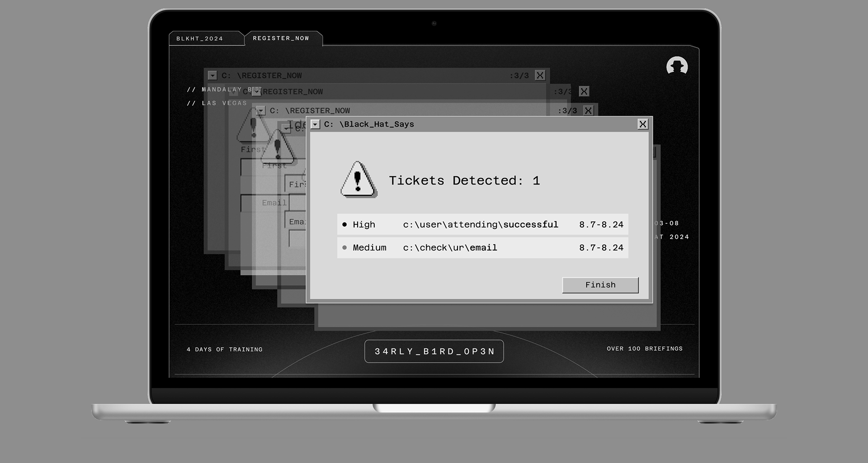Open the Black_Hat_Says window dropdown arrow
This screenshot has width=868, height=463.
tap(316, 124)
